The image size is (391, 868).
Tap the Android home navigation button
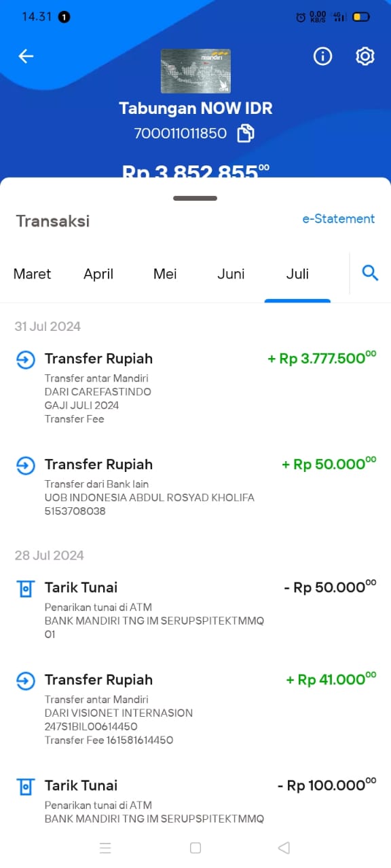[x=195, y=848]
